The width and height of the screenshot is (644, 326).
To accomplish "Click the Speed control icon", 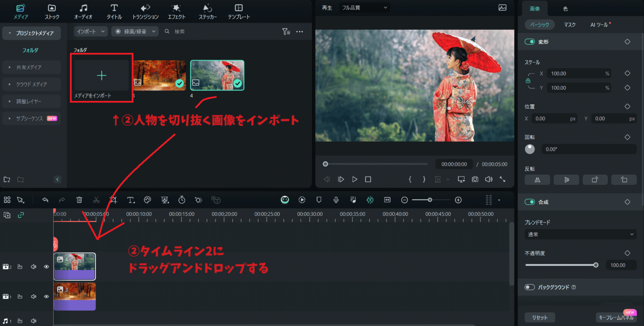I will click(x=182, y=200).
